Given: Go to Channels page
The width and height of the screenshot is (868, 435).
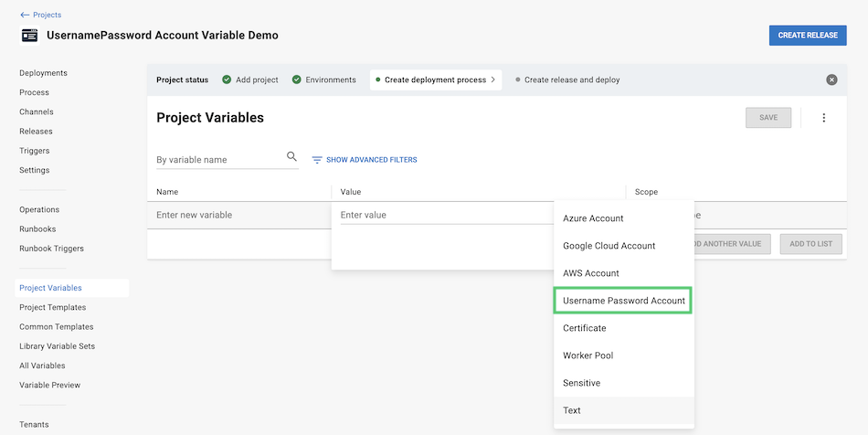Looking at the screenshot, I should click(37, 111).
